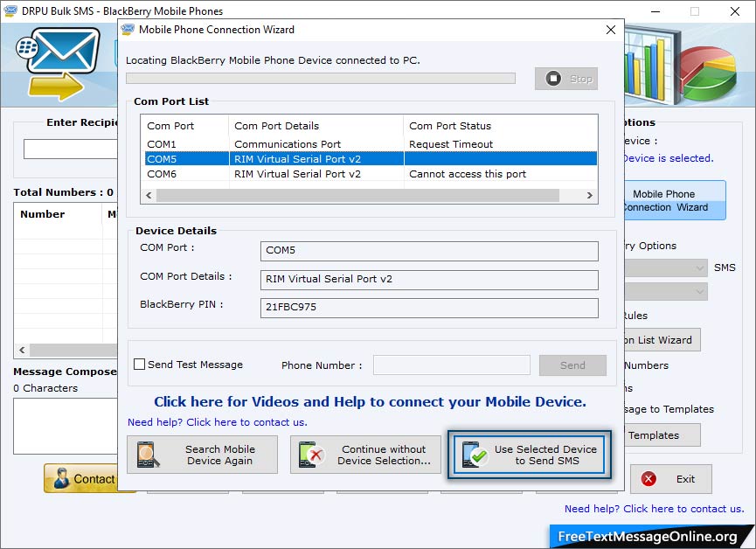The width and height of the screenshot is (756, 549).
Task: Click the Exit button in main window
Action: [670, 478]
